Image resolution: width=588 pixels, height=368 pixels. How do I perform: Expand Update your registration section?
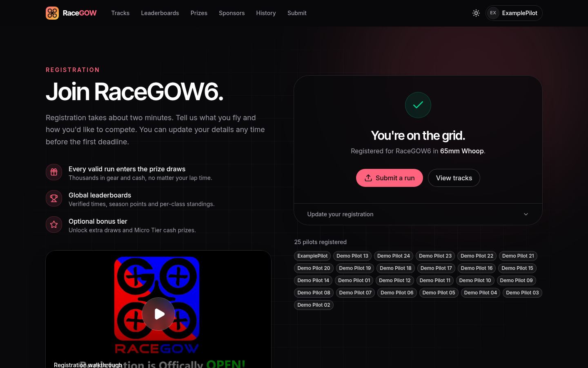pyautogui.click(x=418, y=214)
